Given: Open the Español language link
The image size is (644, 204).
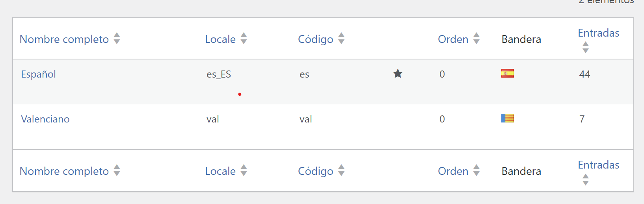Looking at the screenshot, I should click(38, 74).
